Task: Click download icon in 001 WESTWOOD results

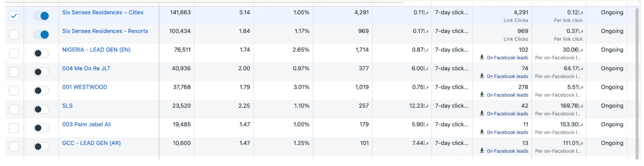Action: (482, 95)
